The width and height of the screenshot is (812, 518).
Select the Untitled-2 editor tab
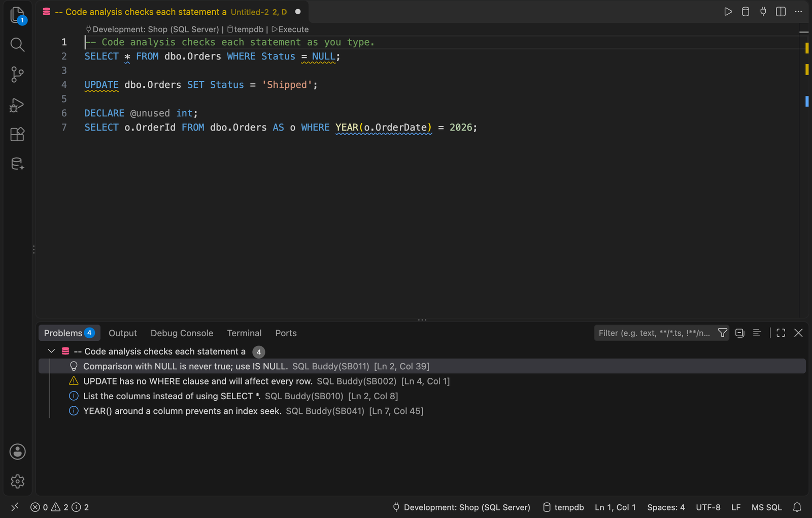[173, 12]
